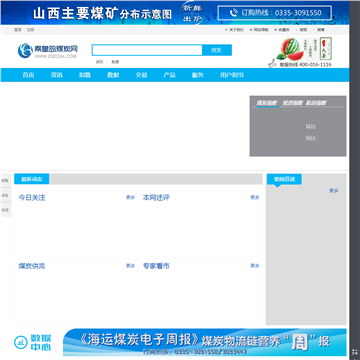Open the 本网述评 section heading
360x360 pixels.
(x=156, y=198)
